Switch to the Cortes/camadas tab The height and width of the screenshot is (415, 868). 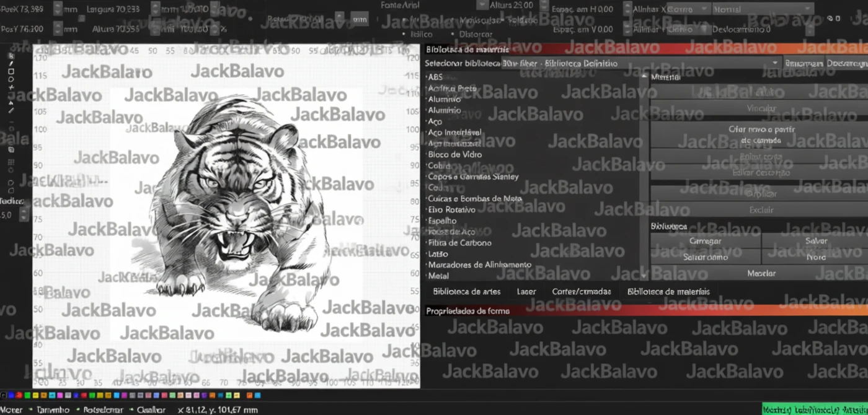(x=581, y=292)
